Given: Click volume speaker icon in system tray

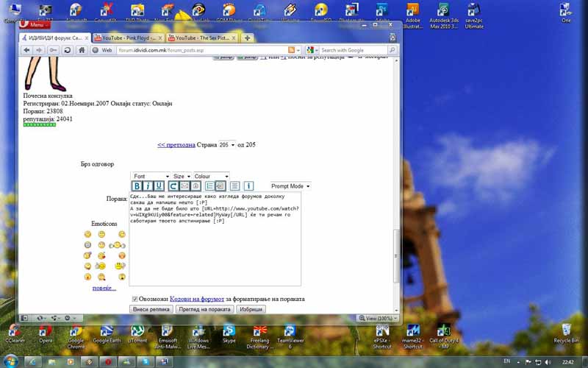Looking at the screenshot, I should coord(548,362).
